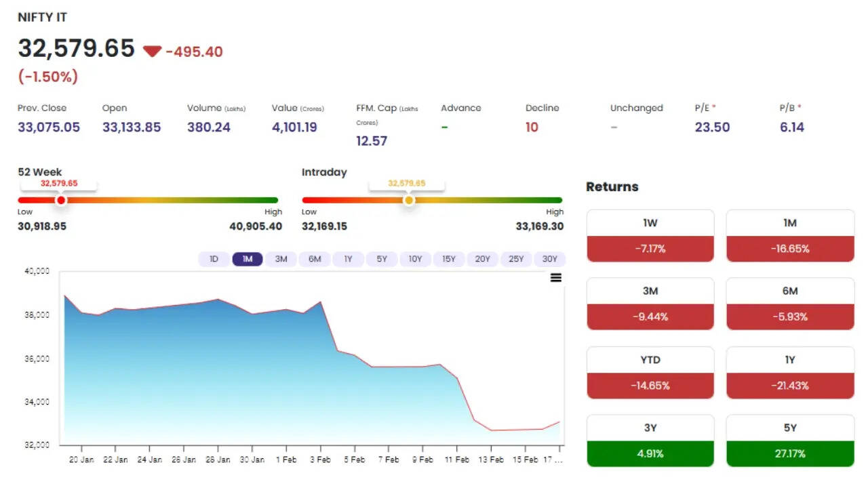This screenshot has width=868, height=488.
Task: Select the YTD returns card
Action: pyautogui.click(x=650, y=373)
